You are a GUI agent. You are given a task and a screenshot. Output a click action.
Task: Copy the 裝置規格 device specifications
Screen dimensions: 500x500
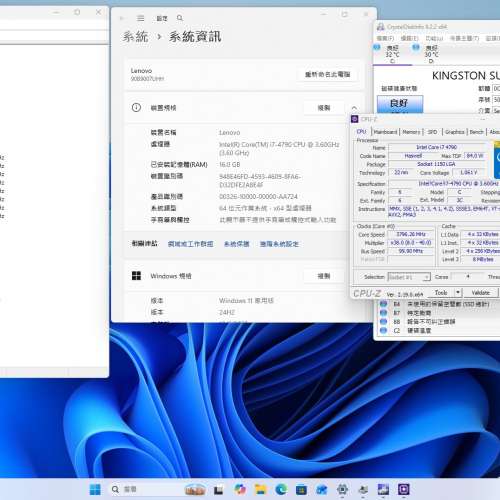click(324, 108)
